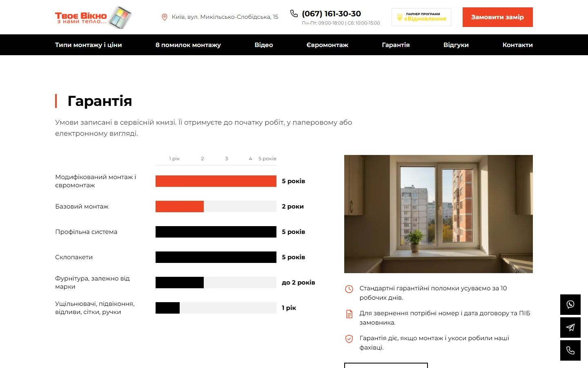Click the shield checkmark icon
Screen dimensions: 588x368
click(x=349, y=339)
